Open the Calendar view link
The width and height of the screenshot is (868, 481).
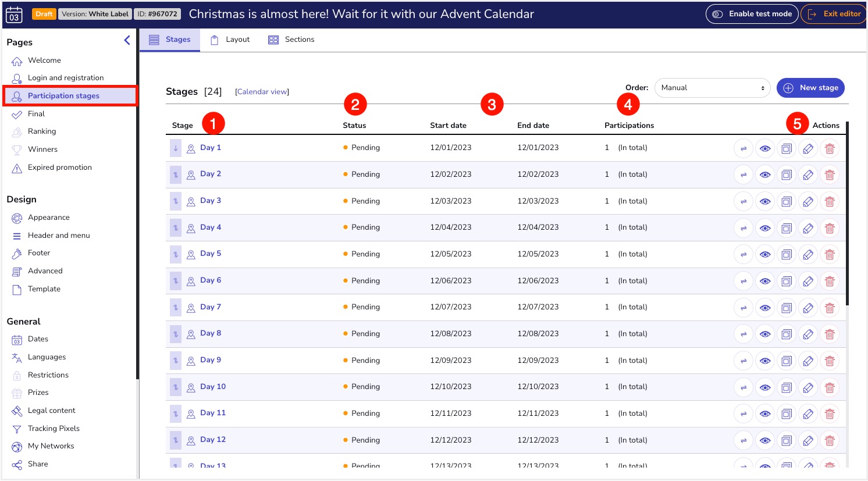pyautogui.click(x=262, y=92)
